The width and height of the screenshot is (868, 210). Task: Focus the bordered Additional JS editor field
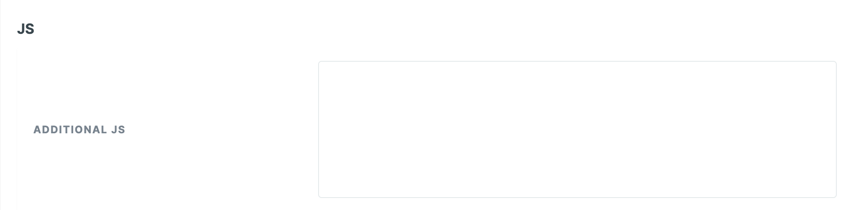(577, 129)
